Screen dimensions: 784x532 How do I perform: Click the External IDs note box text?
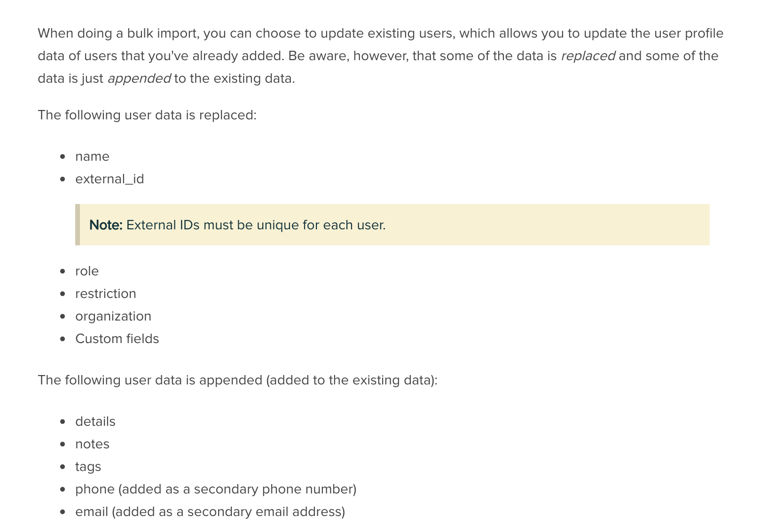(x=256, y=225)
